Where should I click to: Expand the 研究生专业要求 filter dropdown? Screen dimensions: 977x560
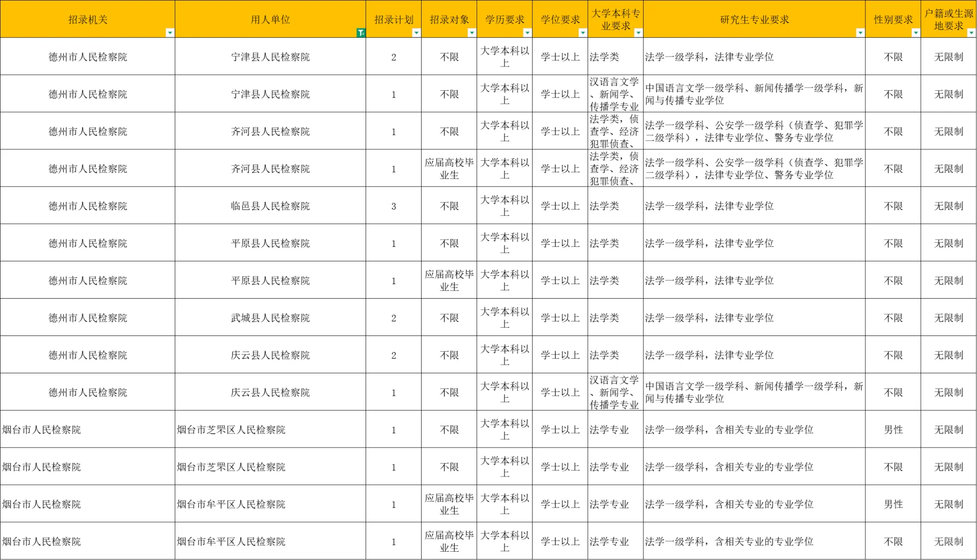coord(860,33)
